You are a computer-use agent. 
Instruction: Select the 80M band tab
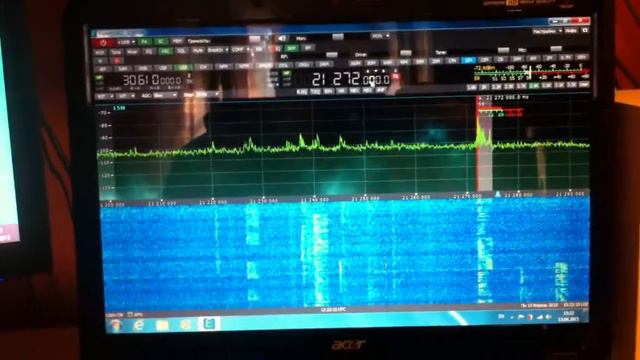[371, 63]
